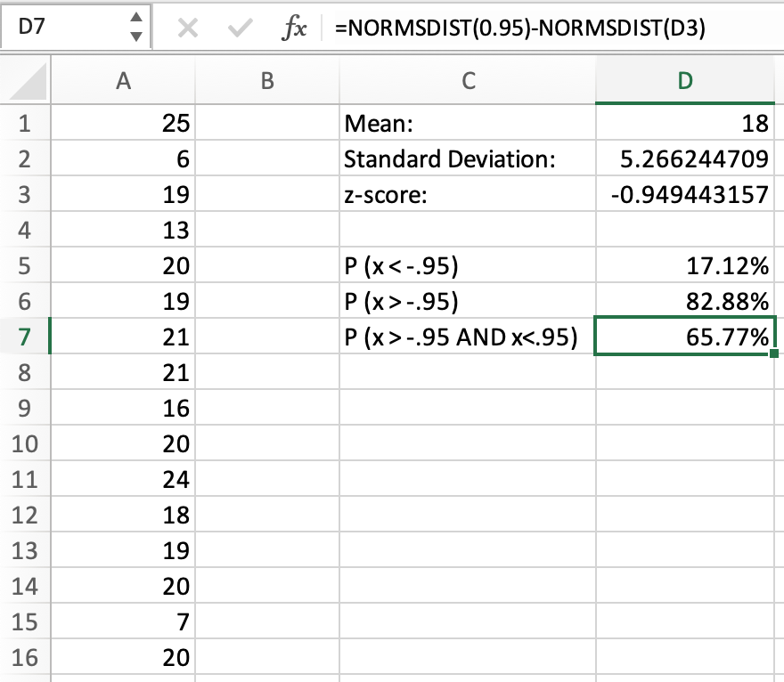This screenshot has width=784, height=682.
Task: Click the z-score value -0.949443157
Action: [x=685, y=195]
